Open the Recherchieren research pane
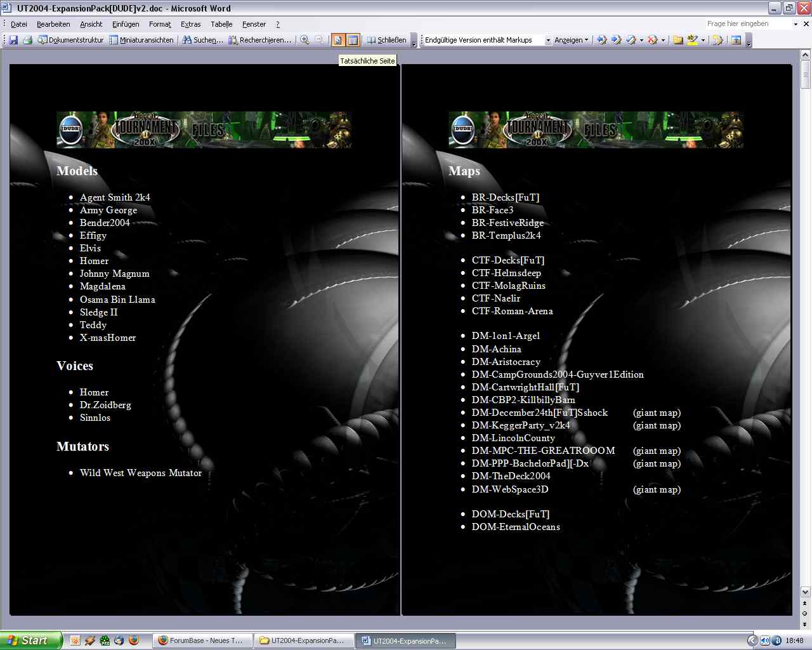Screen dimensions: 812x650 click(x=260, y=40)
